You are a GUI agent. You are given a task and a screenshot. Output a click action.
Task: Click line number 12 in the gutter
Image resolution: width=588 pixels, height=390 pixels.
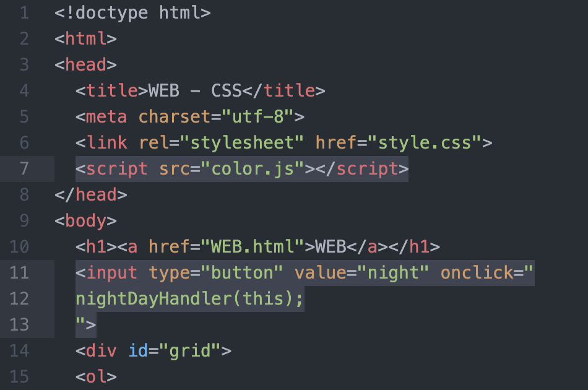20,299
